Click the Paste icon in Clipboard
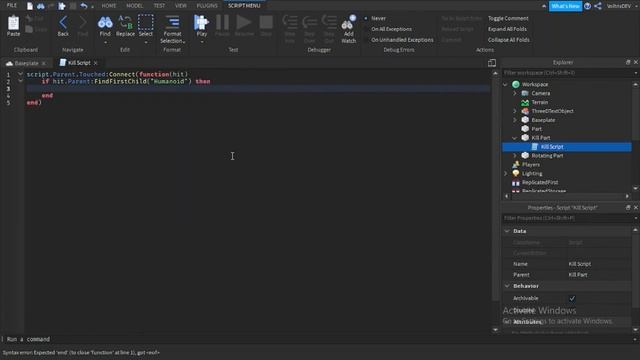 click(13, 23)
